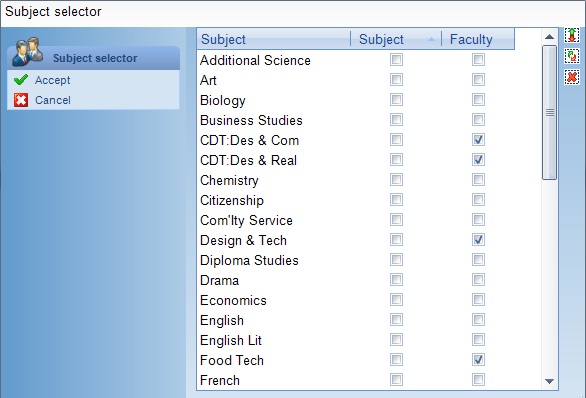Click the clear selection red X icon
Screen dimensions: 586x398
(572, 77)
